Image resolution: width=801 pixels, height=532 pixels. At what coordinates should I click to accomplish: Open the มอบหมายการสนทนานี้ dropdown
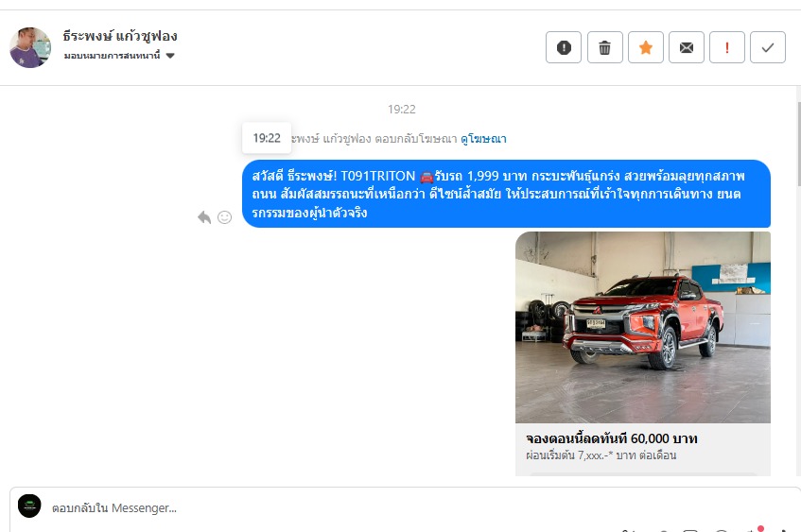pyautogui.click(x=119, y=55)
